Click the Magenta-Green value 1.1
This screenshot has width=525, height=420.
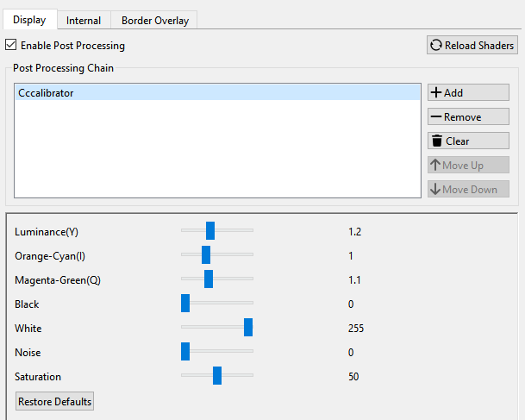click(354, 280)
